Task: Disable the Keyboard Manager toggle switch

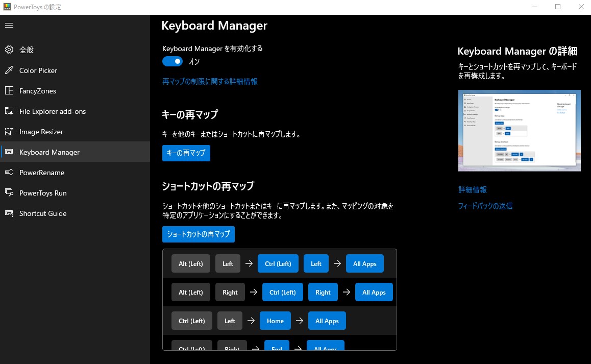Action: coord(173,61)
